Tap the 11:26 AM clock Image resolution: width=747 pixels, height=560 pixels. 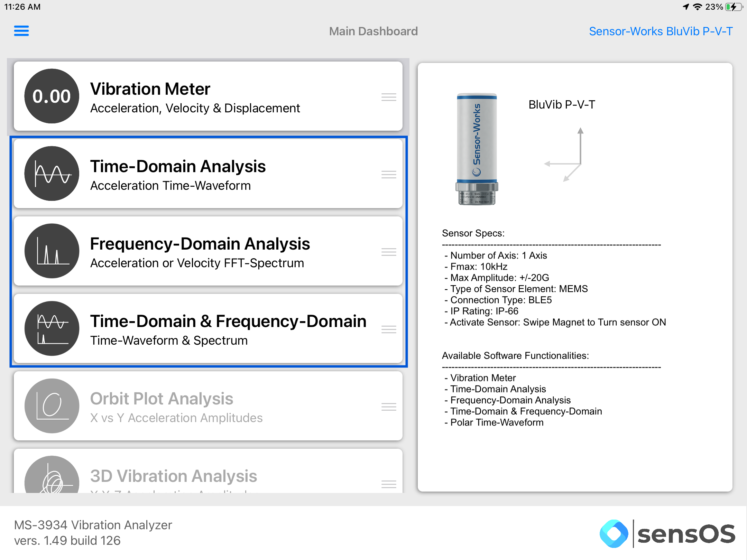click(x=22, y=7)
